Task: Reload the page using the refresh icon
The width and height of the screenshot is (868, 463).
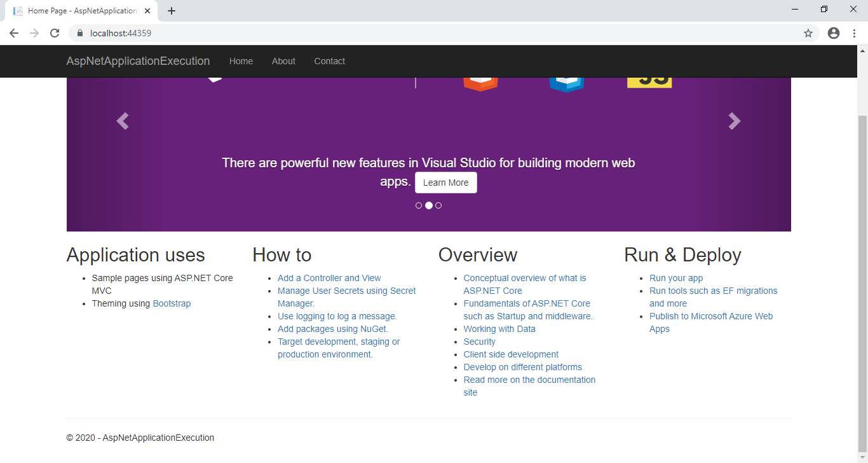Action: [x=55, y=32]
